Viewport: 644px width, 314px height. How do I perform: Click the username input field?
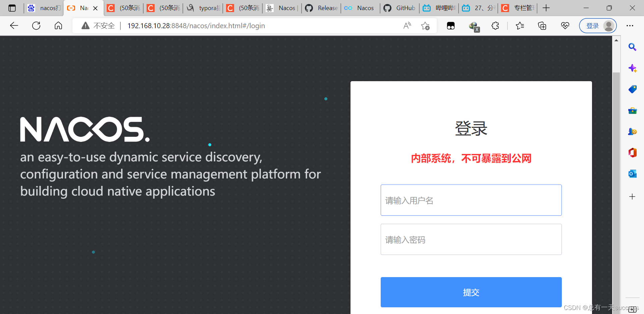pos(471,200)
